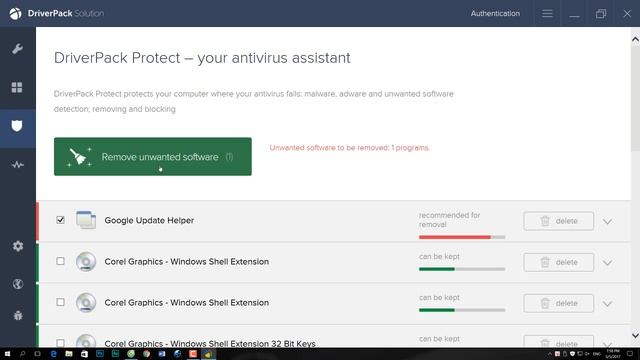Check the Corel Graphics 32 Bit Keys checkbox
The height and width of the screenshot is (360, 640).
tap(60, 343)
